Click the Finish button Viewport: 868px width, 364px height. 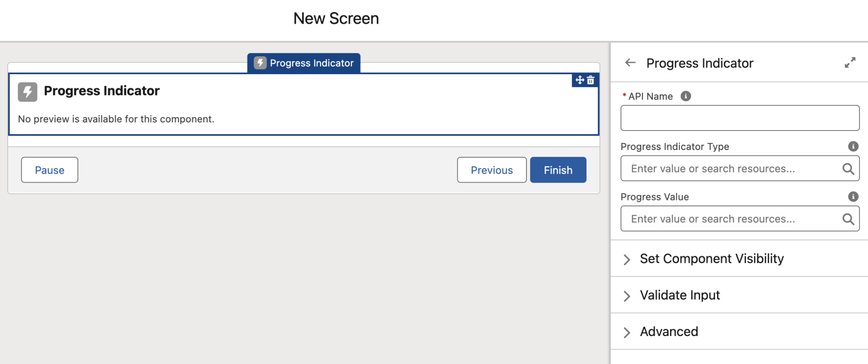click(558, 169)
